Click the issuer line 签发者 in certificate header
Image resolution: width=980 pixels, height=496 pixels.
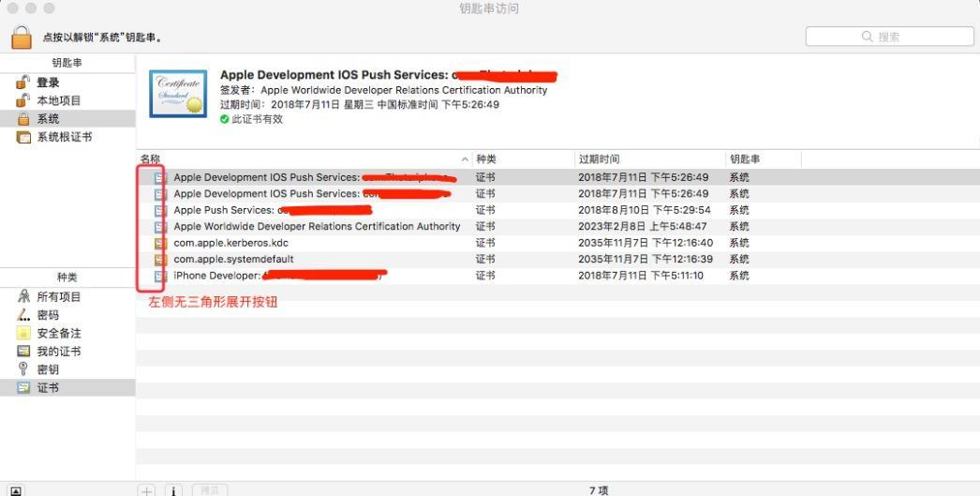pos(383,90)
